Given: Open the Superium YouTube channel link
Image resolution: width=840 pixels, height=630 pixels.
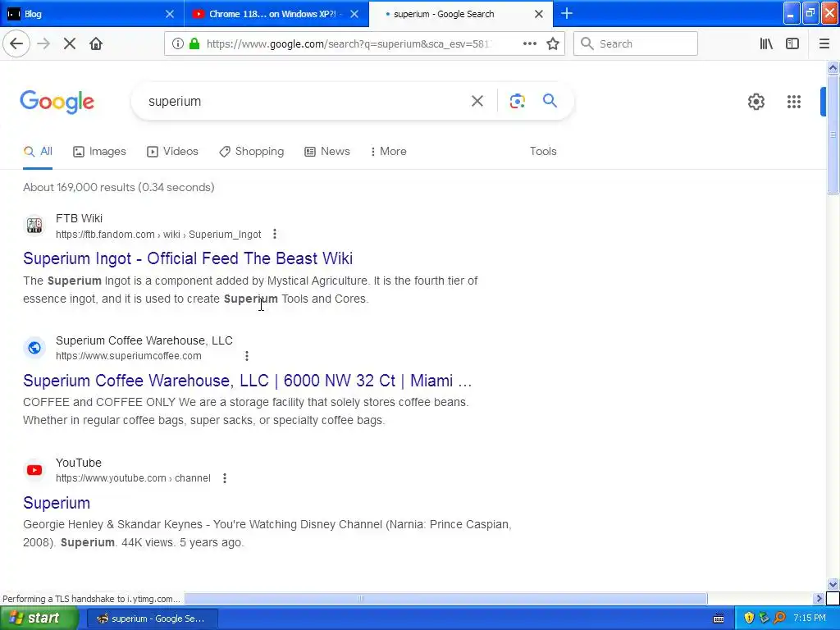Looking at the screenshot, I should coord(57,503).
